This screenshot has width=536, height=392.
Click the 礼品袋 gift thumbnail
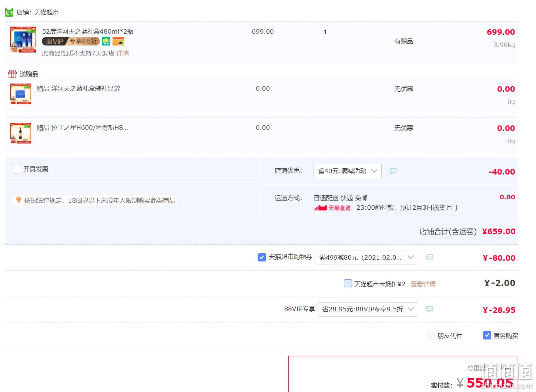(x=21, y=94)
